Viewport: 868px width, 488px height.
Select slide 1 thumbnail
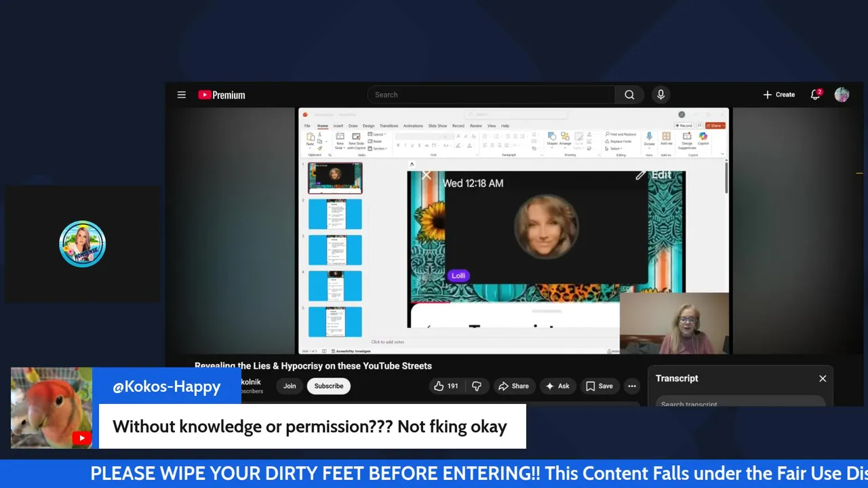pos(335,178)
